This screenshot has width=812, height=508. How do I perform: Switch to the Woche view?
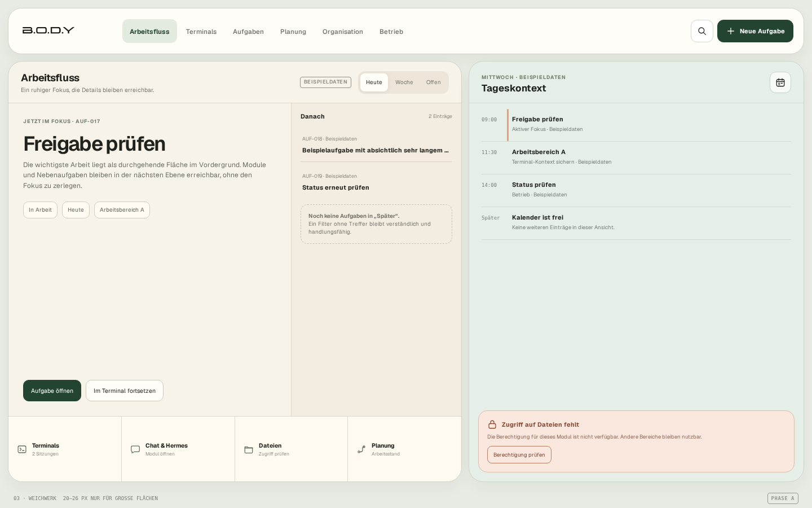click(x=404, y=82)
